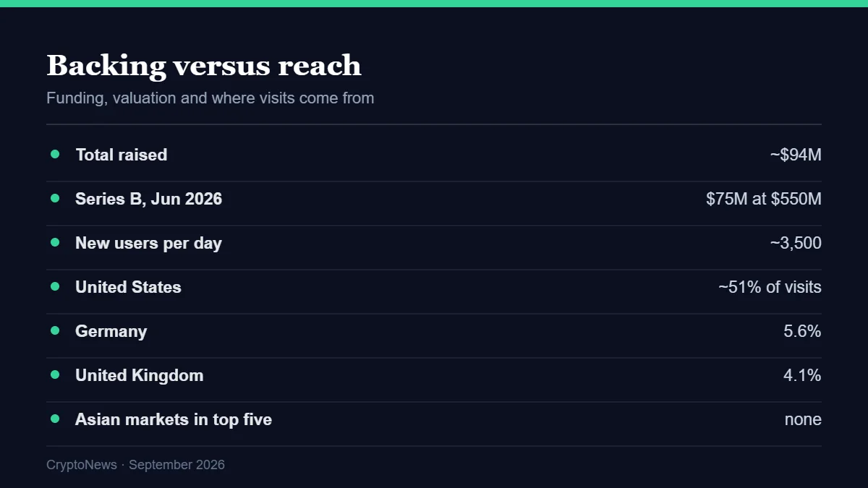
Task: Click the Backing versus reach title
Action: tap(204, 65)
